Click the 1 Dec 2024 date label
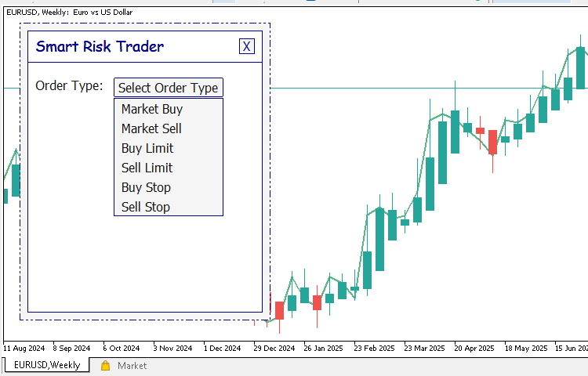The image size is (588, 376). (223, 349)
